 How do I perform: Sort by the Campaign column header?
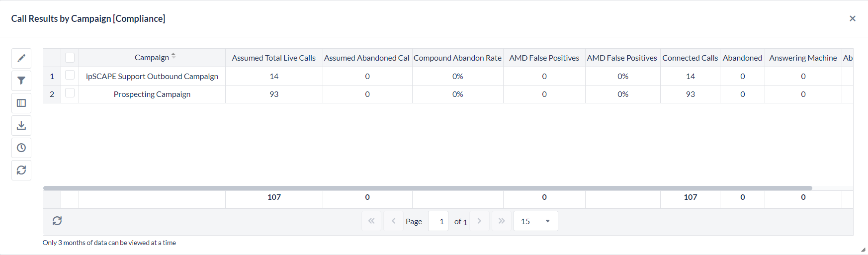(x=152, y=58)
